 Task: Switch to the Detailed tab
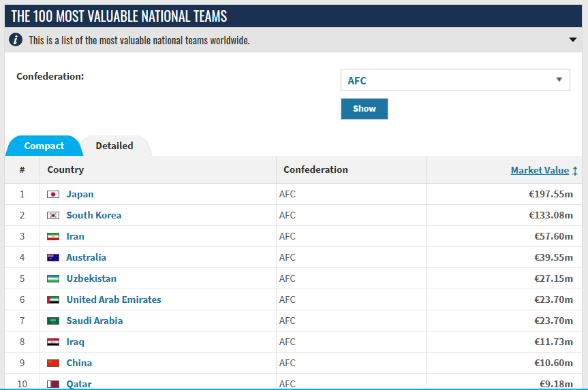pos(114,146)
